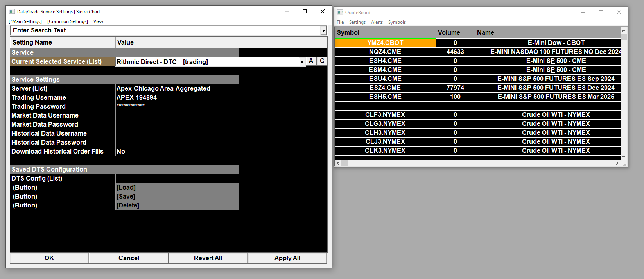Open the QuoteBoard Symbols menu

point(397,22)
